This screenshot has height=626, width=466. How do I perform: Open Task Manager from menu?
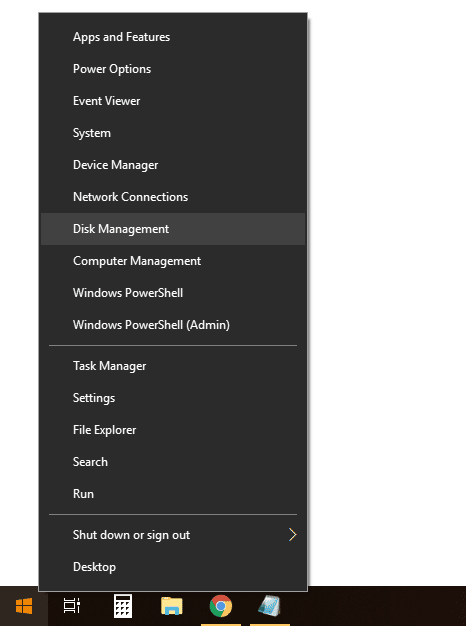pyautogui.click(x=173, y=366)
